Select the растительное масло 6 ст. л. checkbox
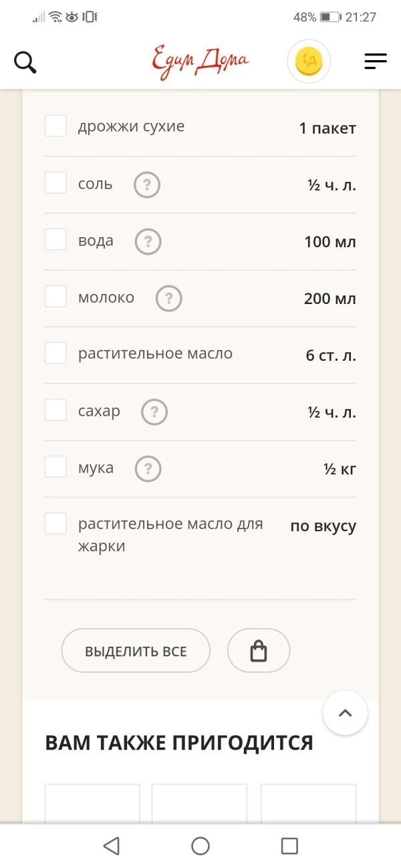 [x=55, y=353]
